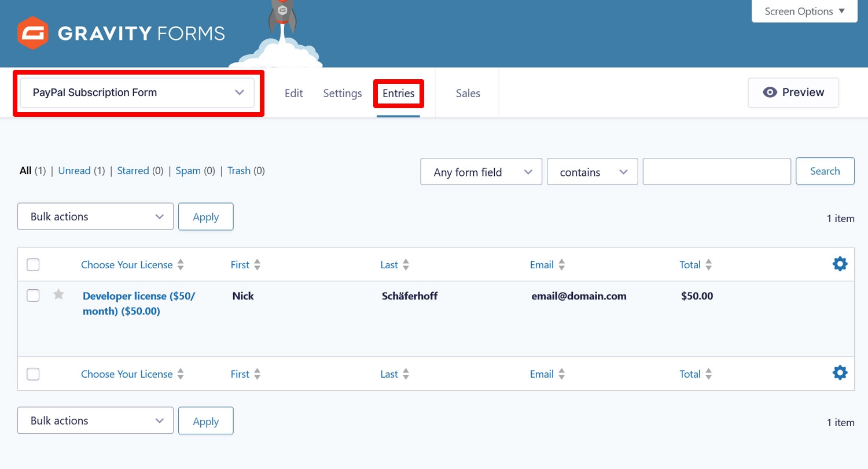Image resolution: width=868 pixels, height=469 pixels.
Task: Filter entries by Spam
Action: [x=188, y=171]
